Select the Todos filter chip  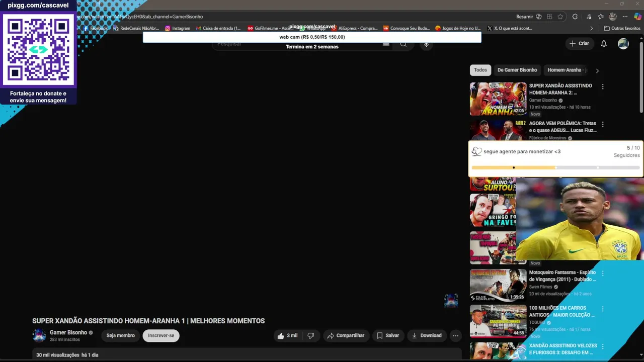pos(480,70)
